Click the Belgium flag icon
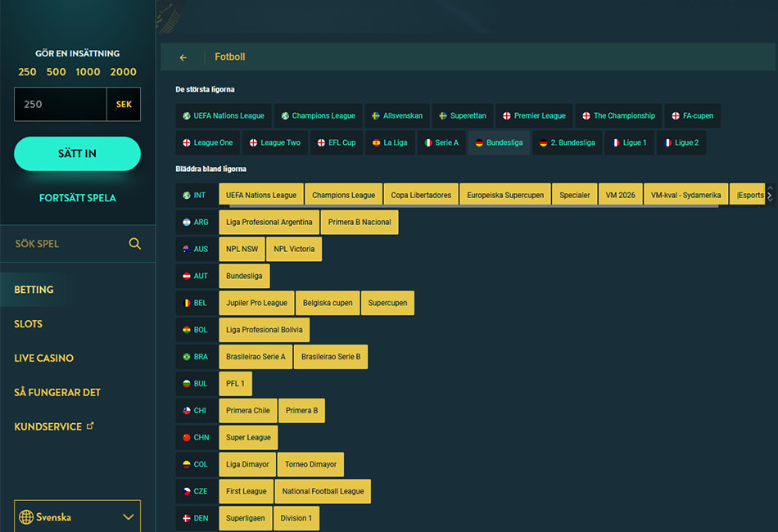This screenshot has height=532, width=778. [x=187, y=303]
